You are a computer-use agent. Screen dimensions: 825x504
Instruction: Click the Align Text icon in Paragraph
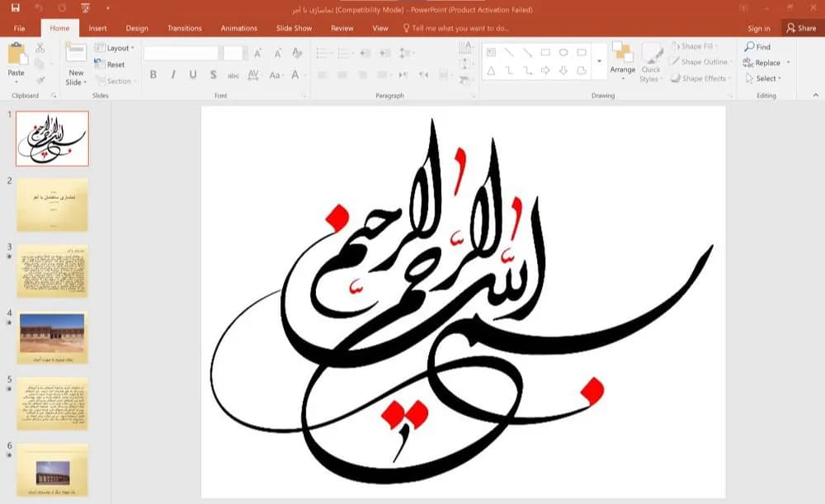tap(465, 64)
